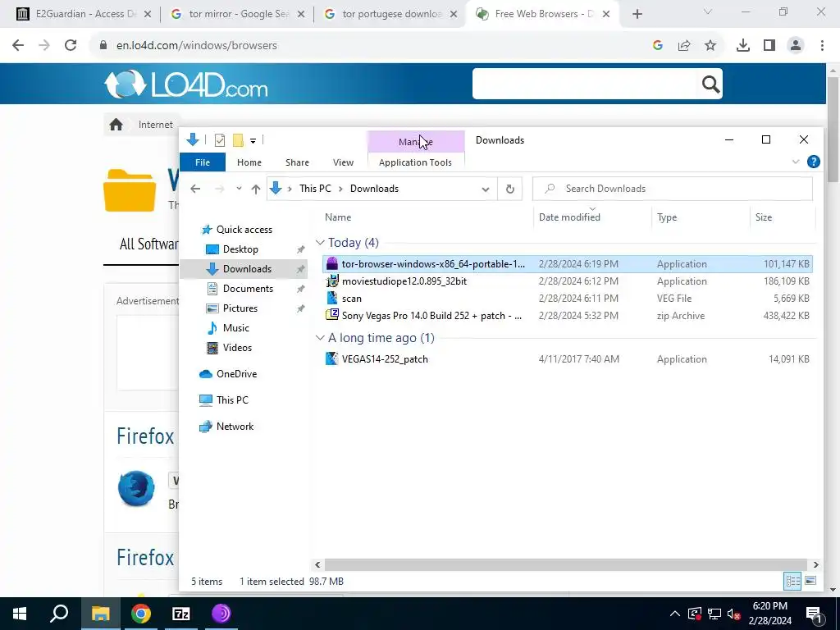
Task: Switch to E2Guardian Access Denied tab
Action: (84, 14)
